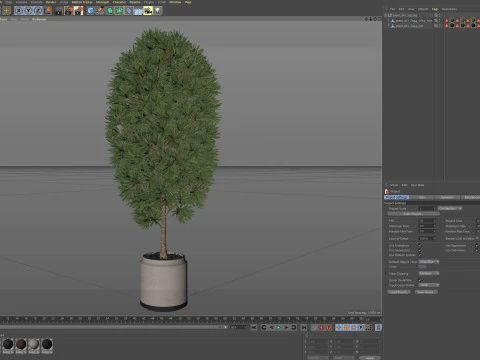Screen dimensions: 480x360
Task: Switch to the Dynamics tab
Action: coord(447,197)
